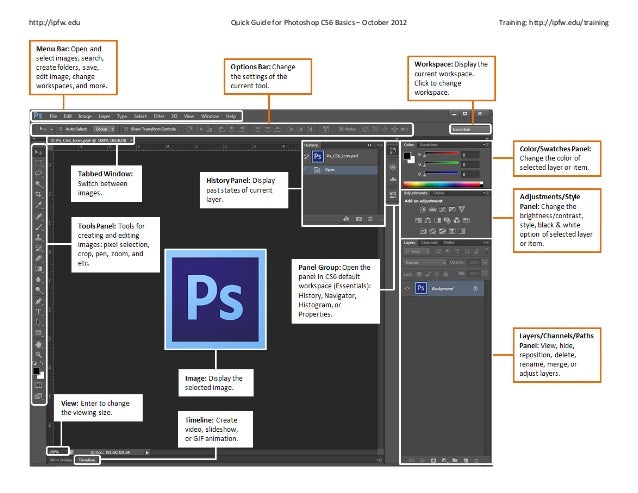Select the Background layer thumbnail

(x=421, y=288)
